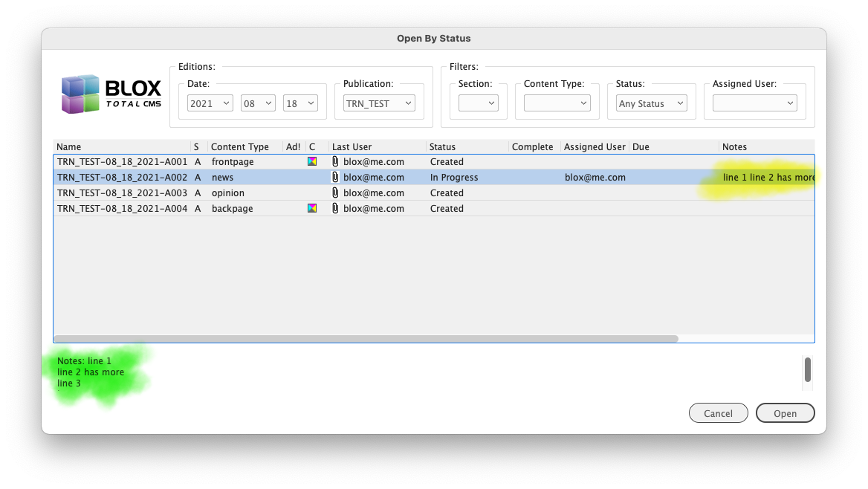Open the Section filter dropdown
This screenshot has height=489, width=868.
point(479,103)
